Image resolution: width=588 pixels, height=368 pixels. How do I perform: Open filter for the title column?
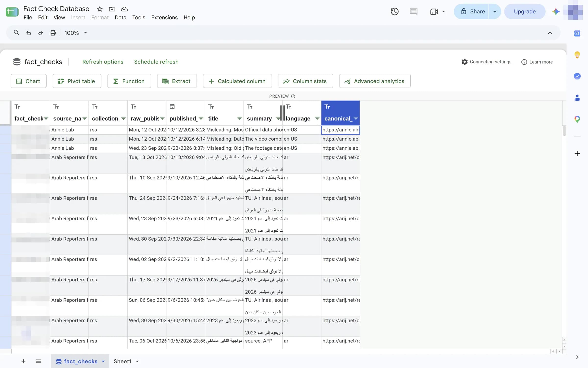point(240,118)
